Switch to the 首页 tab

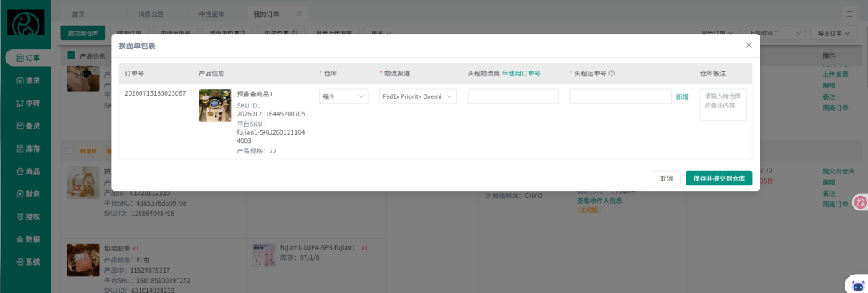[78, 14]
